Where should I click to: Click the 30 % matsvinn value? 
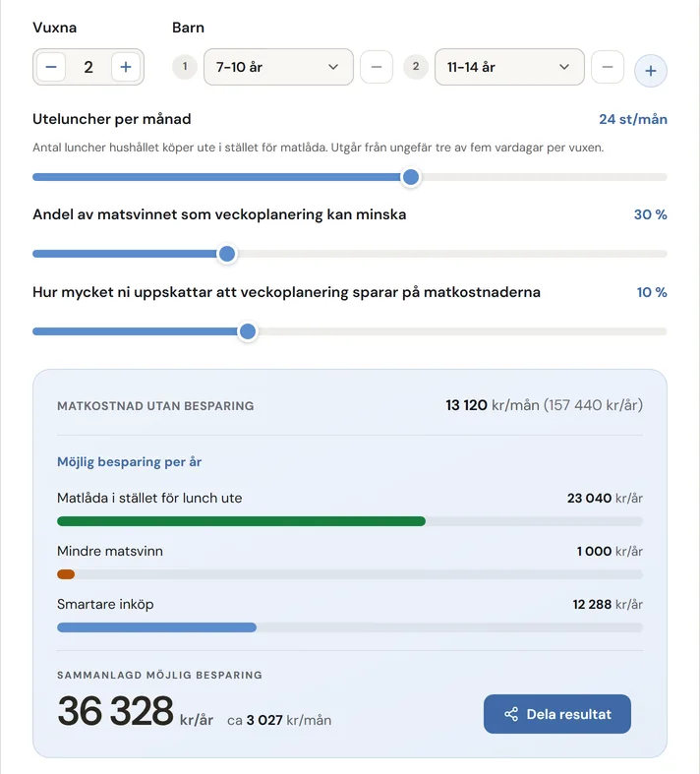click(650, 214)
